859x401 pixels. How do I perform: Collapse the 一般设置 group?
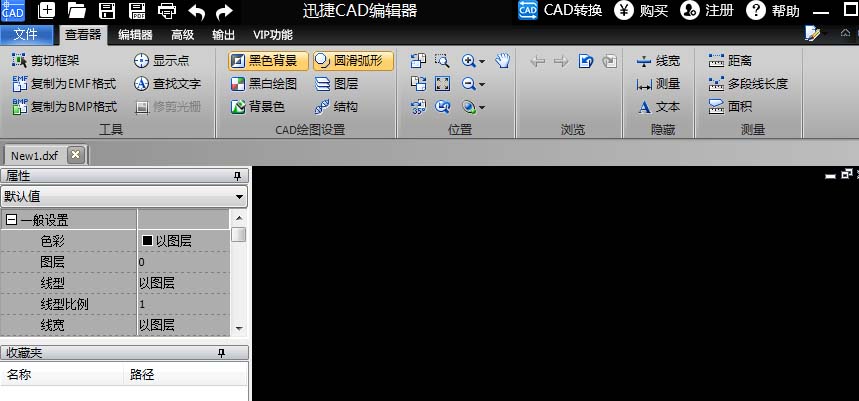coord(12,220)
